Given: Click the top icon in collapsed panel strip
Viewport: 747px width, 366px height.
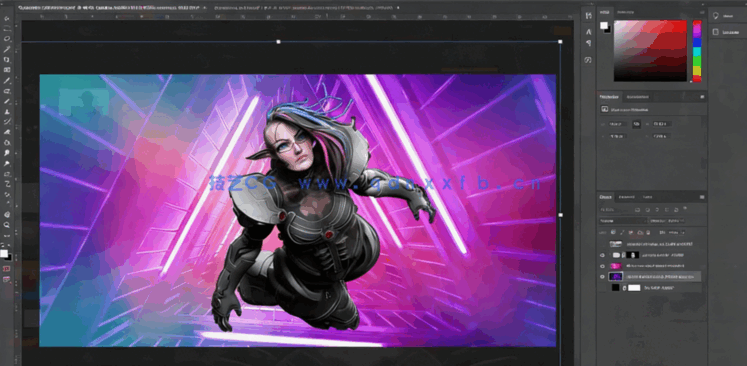Looking at the screenshot, I should (588, 16).
